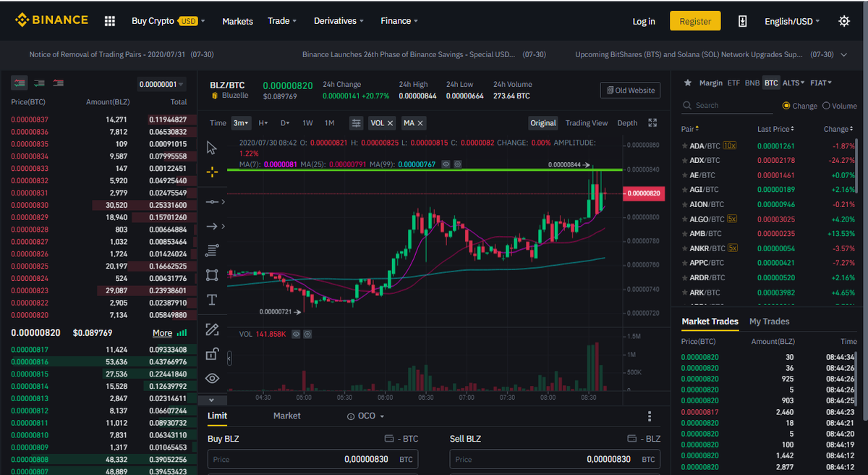Screen dimensions: 868x475
Task: Open the English/USD language dropdown
Action: [792, 21]
